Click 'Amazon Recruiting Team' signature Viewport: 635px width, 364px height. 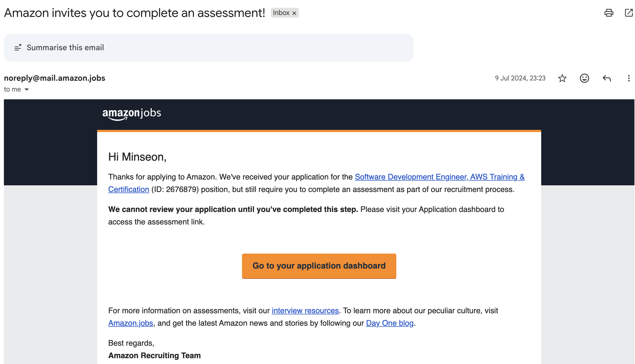[154, 356]
